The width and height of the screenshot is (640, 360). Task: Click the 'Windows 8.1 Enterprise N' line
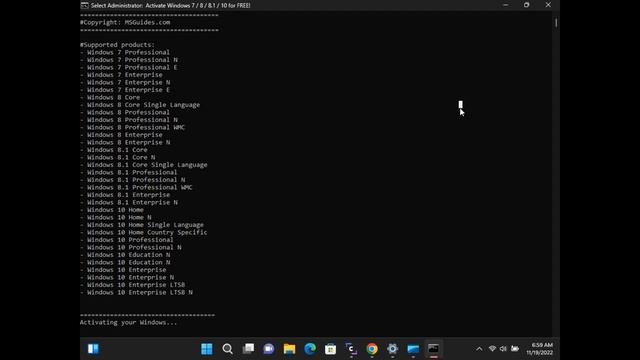129,202
